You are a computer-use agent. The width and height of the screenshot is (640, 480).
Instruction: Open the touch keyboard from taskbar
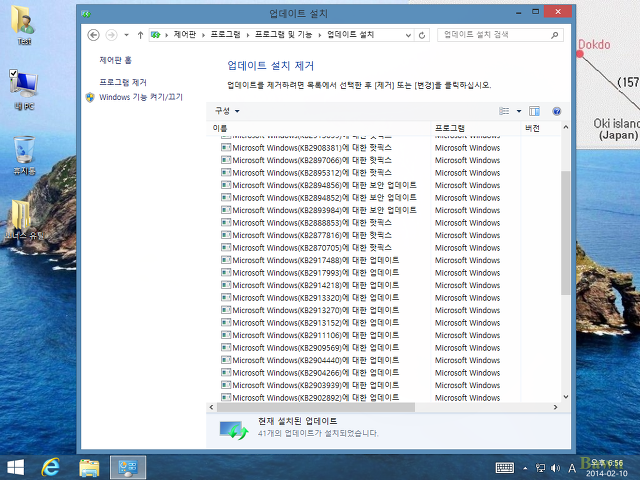click(504, 468)
